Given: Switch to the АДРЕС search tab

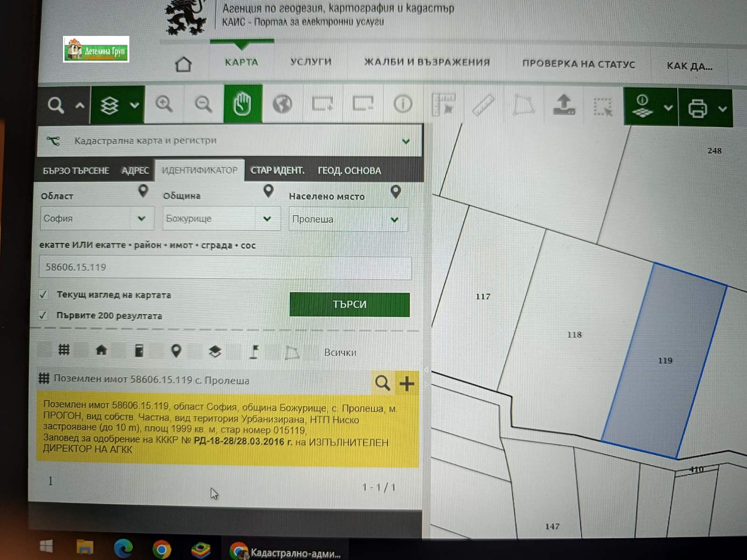Looking at the screenshot, I should (x=135, y=171).
